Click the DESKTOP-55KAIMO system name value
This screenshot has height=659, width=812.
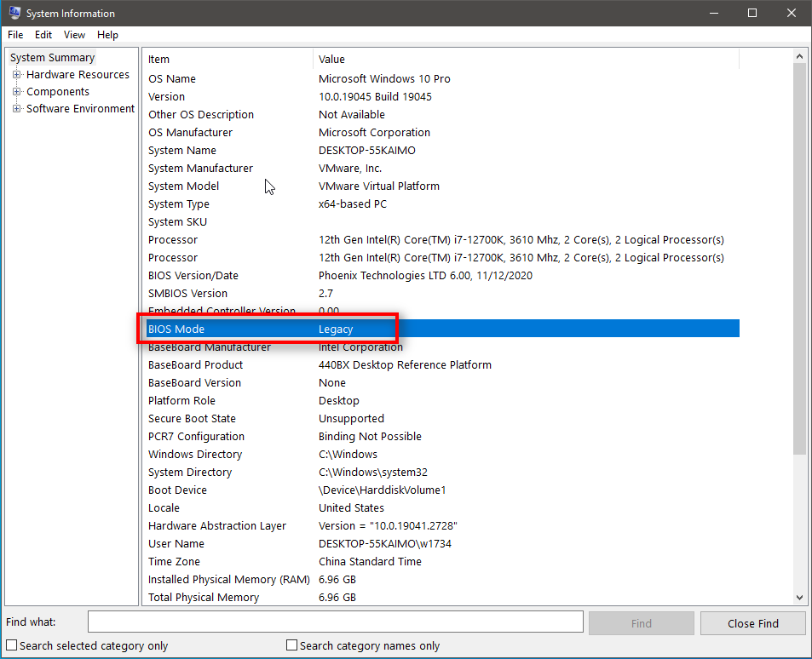point(366,150)
